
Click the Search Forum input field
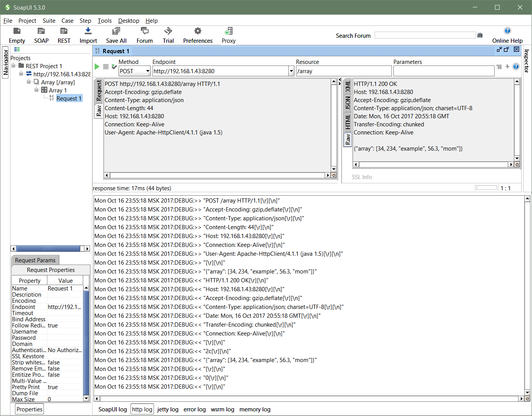(425, 35)
